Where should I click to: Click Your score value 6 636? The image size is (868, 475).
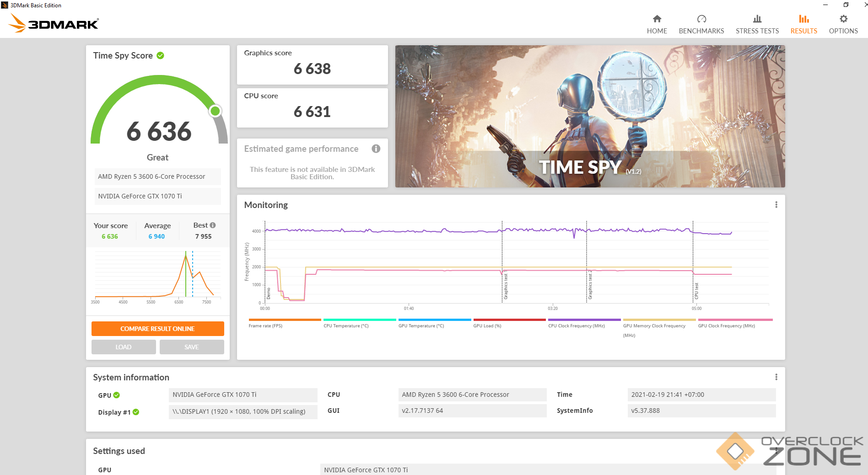click(110, 236)
